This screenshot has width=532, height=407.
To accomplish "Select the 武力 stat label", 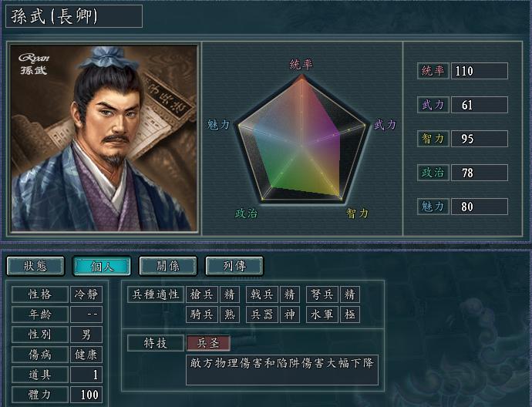I will 433,105.
